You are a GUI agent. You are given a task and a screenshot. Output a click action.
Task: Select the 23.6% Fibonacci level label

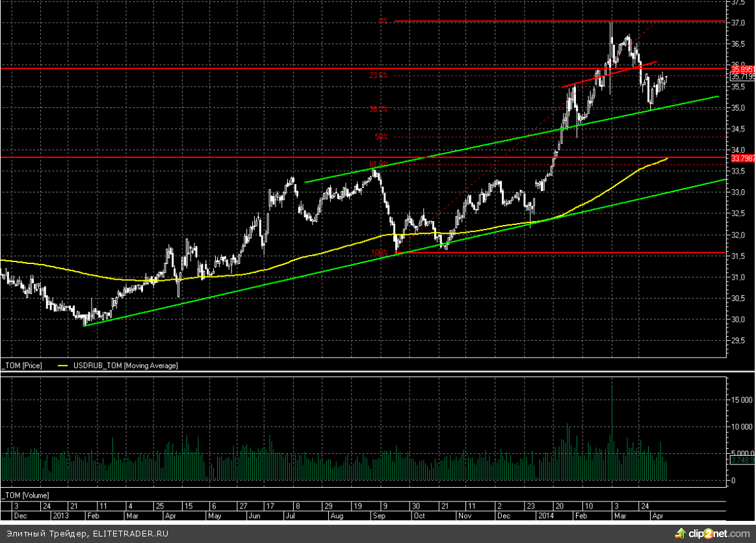coord(378,75)
